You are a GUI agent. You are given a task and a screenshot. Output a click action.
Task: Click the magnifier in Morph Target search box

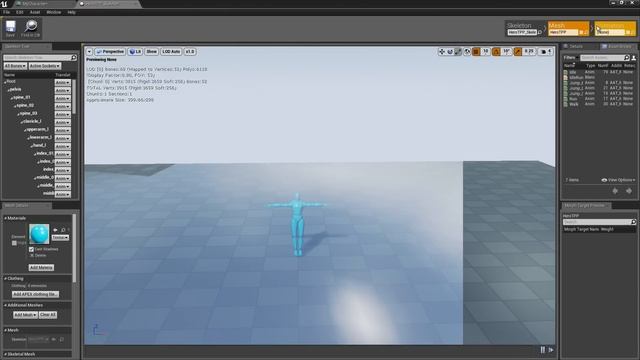coord(633,222)
